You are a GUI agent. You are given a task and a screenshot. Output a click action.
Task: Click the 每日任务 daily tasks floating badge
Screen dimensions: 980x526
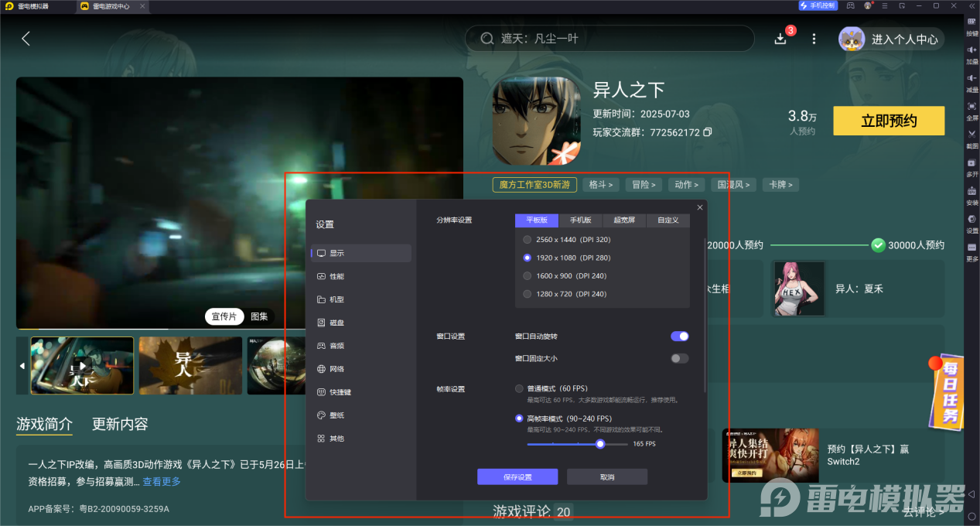[948, 393]
